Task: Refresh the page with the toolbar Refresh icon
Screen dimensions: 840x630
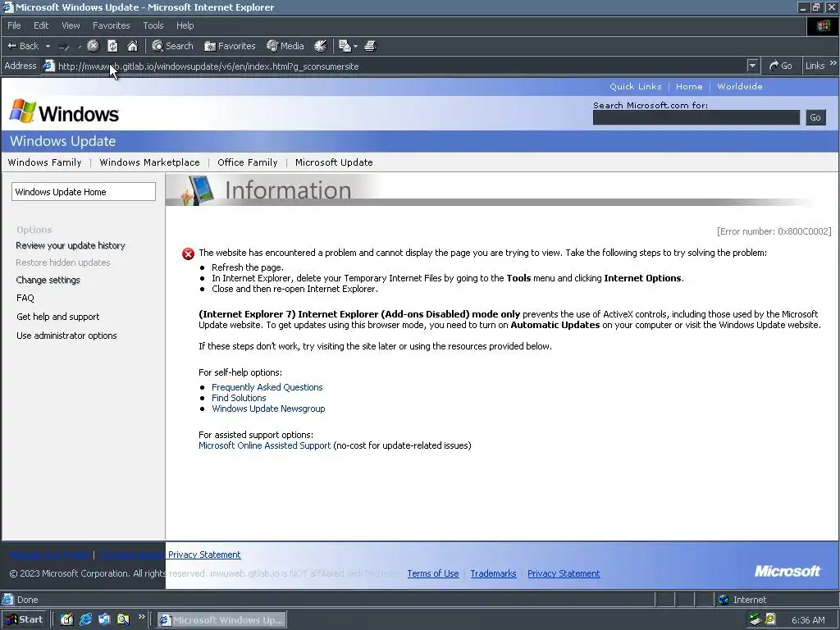Action: pyautogui.click(x=112, y=46)
